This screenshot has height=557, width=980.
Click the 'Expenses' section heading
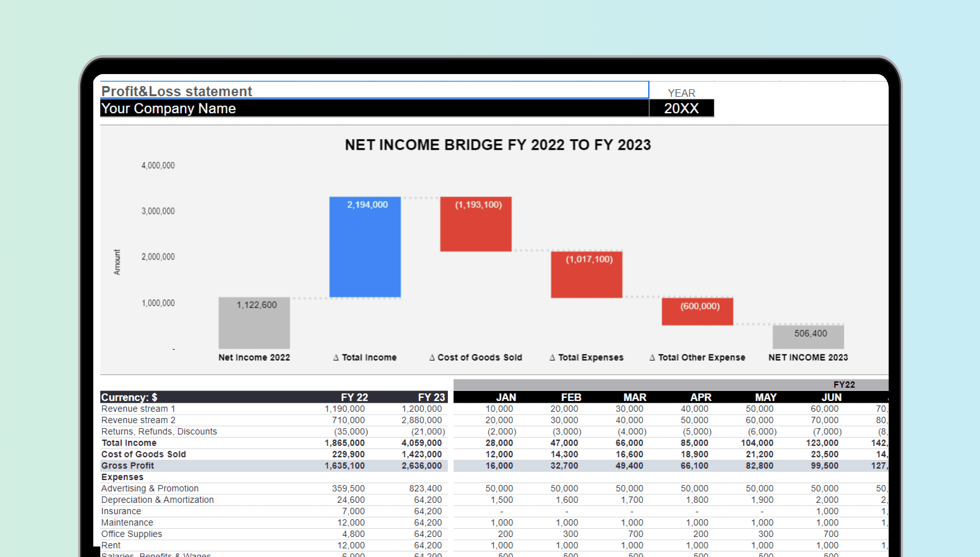click(x=122, y=477)
